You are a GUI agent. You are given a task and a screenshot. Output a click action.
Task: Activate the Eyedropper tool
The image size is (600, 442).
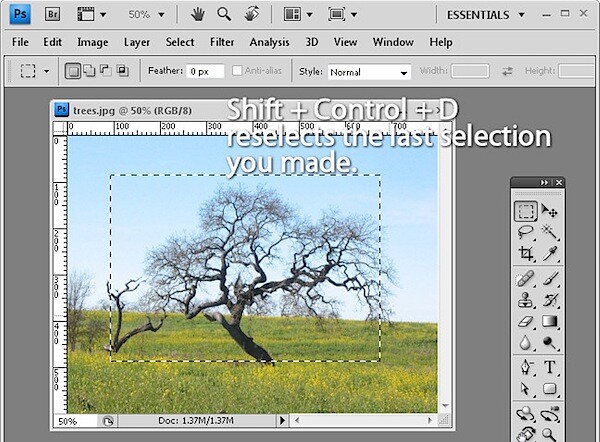(549, 253)
